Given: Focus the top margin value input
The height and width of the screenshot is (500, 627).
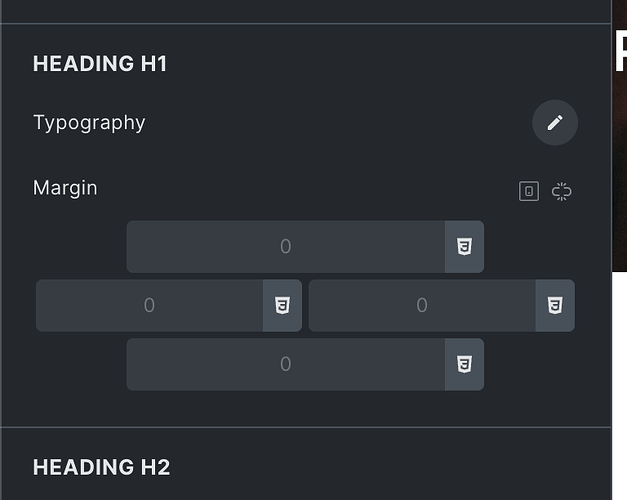Looking at the screenshot, I should click(x=286, y=246).
